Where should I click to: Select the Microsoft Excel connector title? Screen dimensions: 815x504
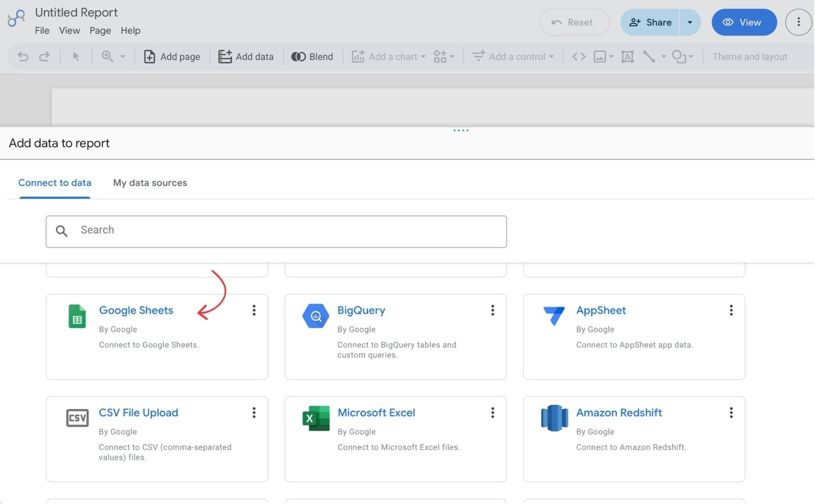376,413
